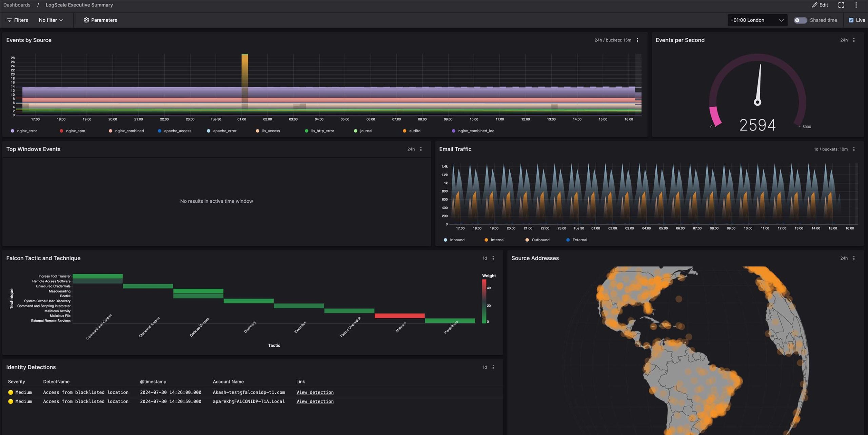Open Source Addresses widget menu
This screenshot has height=435, width=868.
(854, 258)
